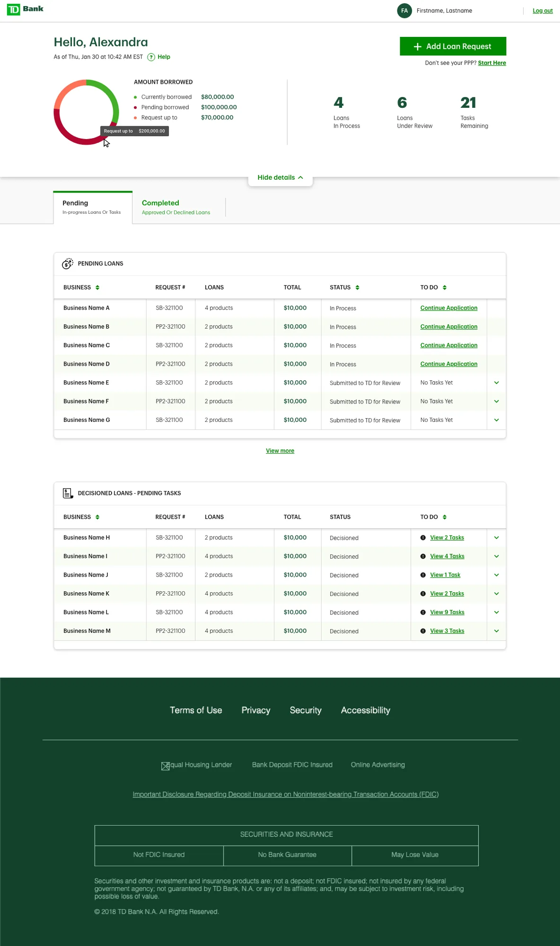Click Business Name E in Pending Loans
The image size is (560, 946).
coord(86,383)
